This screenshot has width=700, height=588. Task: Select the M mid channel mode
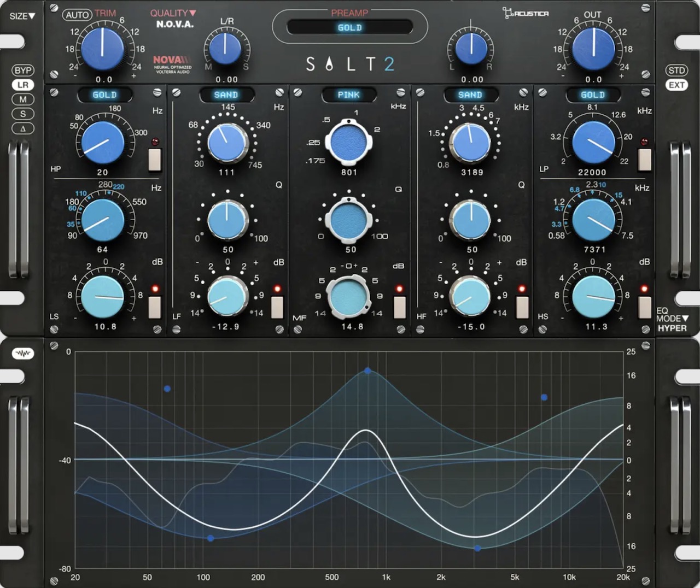tap(23, 99)
